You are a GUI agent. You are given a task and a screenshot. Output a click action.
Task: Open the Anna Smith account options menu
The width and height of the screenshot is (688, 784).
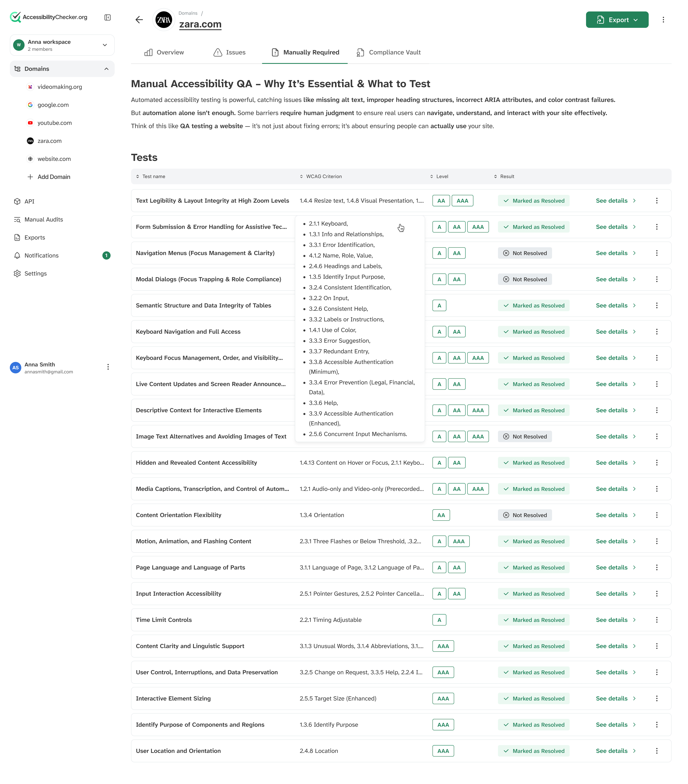tap(108, 367)
